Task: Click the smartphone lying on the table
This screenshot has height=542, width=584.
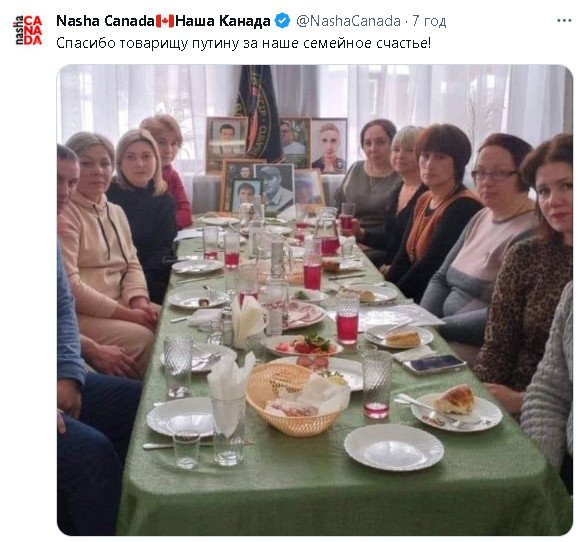Action: point(434,364)
